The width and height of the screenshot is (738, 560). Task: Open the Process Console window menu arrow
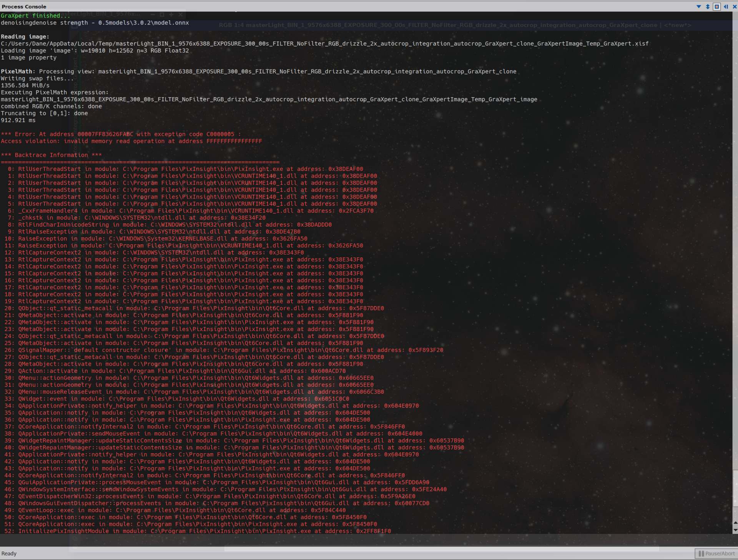pyautogui.click(x=699, y=7)
